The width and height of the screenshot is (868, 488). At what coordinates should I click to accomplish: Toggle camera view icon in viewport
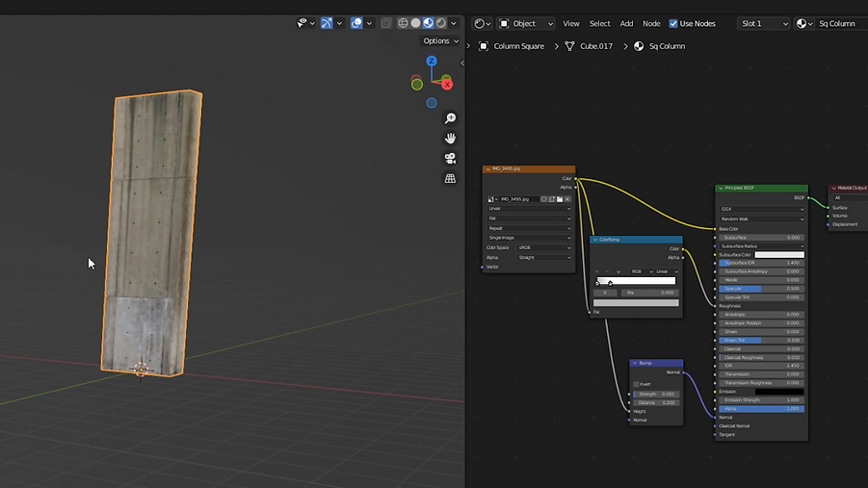click(x=450, y=158)
